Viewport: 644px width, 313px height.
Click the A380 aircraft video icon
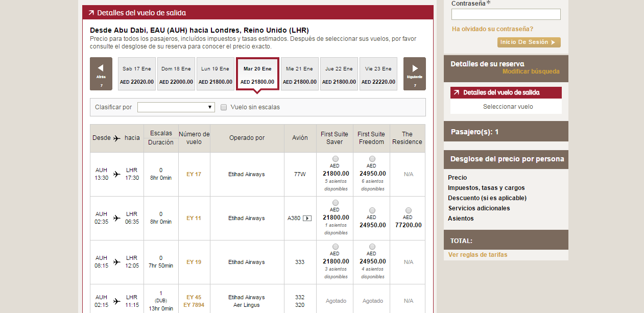tap(307, 218)
